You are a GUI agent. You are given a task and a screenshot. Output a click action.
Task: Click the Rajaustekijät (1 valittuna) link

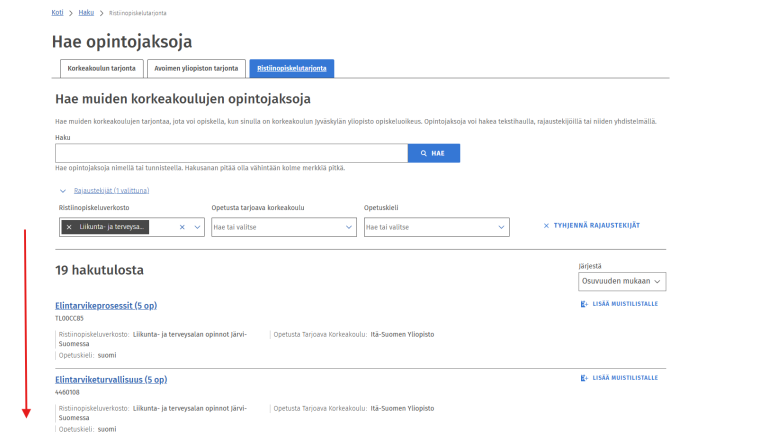pyautogui.click(x=111, y=191)
